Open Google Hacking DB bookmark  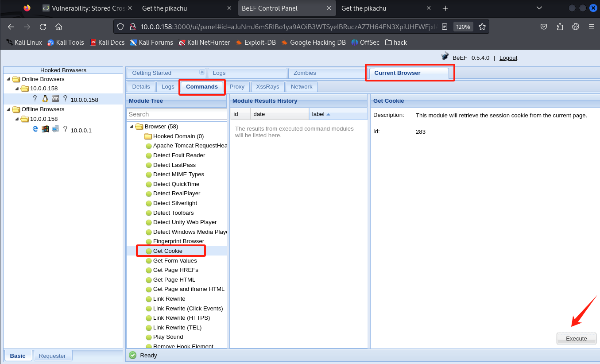[314, 43]
